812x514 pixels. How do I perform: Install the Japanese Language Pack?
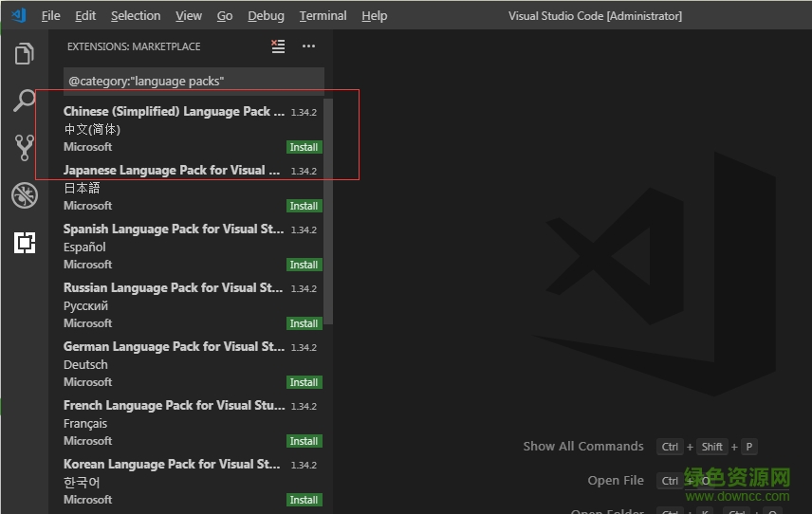coord(304,206)
